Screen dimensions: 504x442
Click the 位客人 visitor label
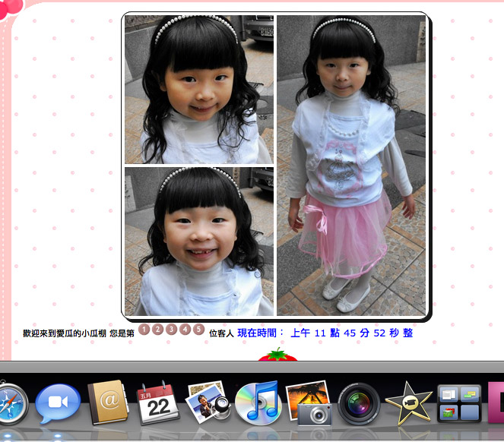221,333
